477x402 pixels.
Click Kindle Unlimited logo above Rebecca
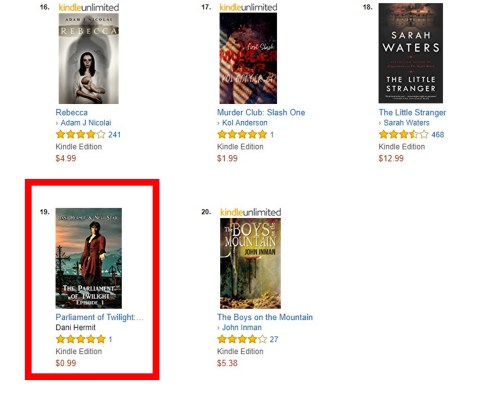coord(89,7)
